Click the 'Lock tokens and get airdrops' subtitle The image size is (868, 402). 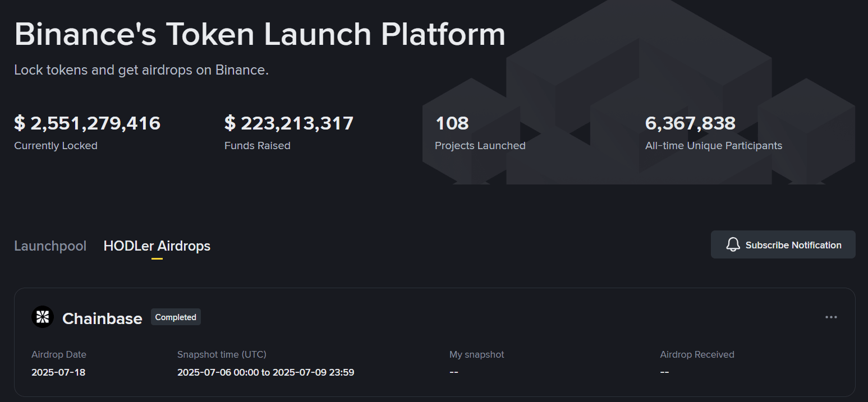pos(141,70)
